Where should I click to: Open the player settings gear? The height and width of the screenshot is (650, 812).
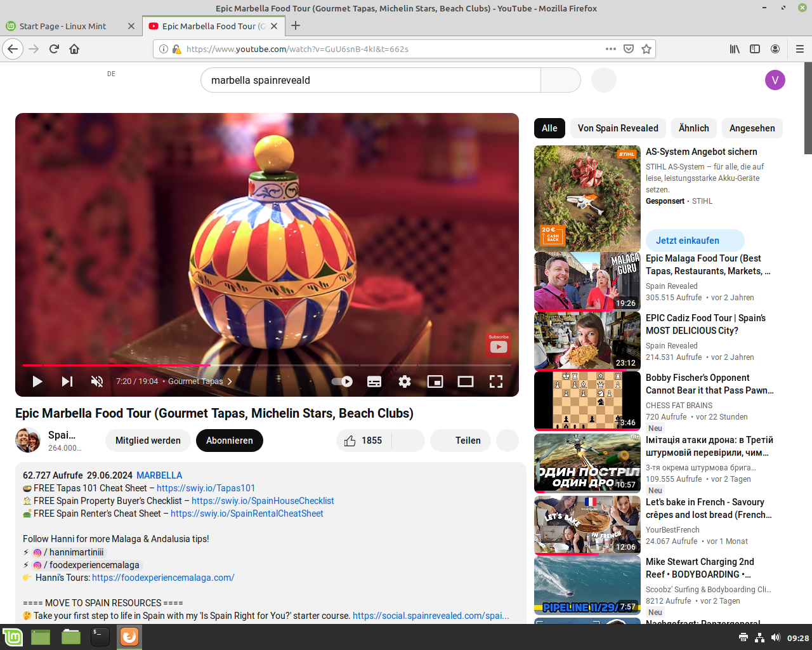click(405, 381)
